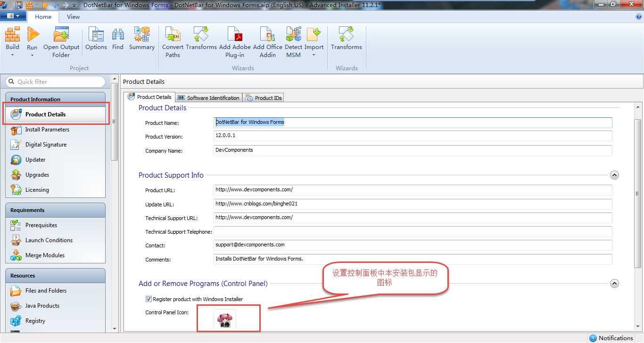The height and width of the screenshot is (343, 644).
Task: Toggle Register product with Windows Installer
Action: click(x=149, y=299)
